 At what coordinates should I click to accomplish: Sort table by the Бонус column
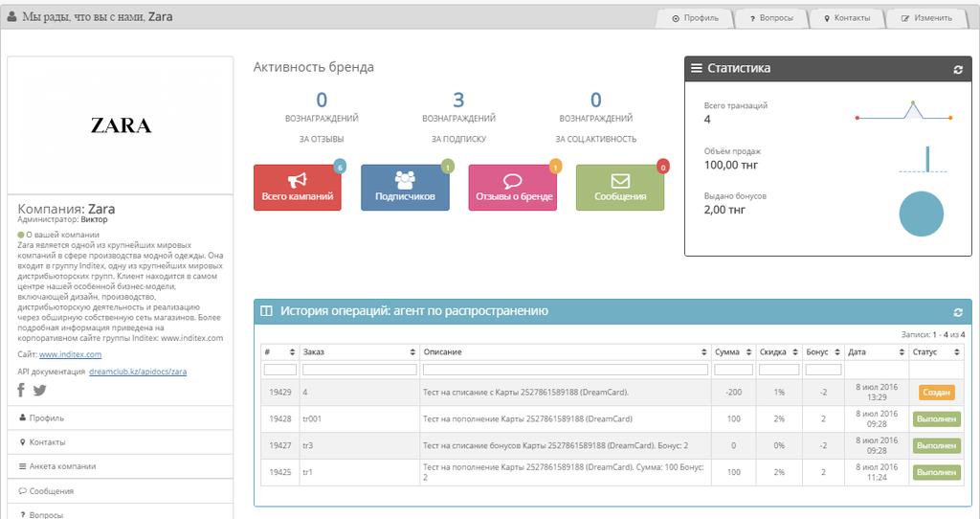click(x=823, y=352)
